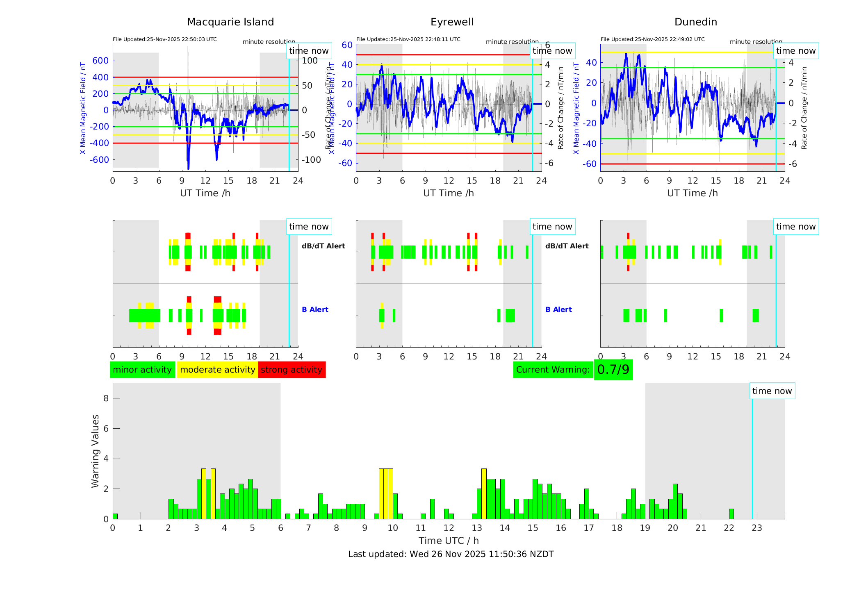The image size is (868, 589).
Task: Click Warning Values y-axis label
Action: [95, 451]
